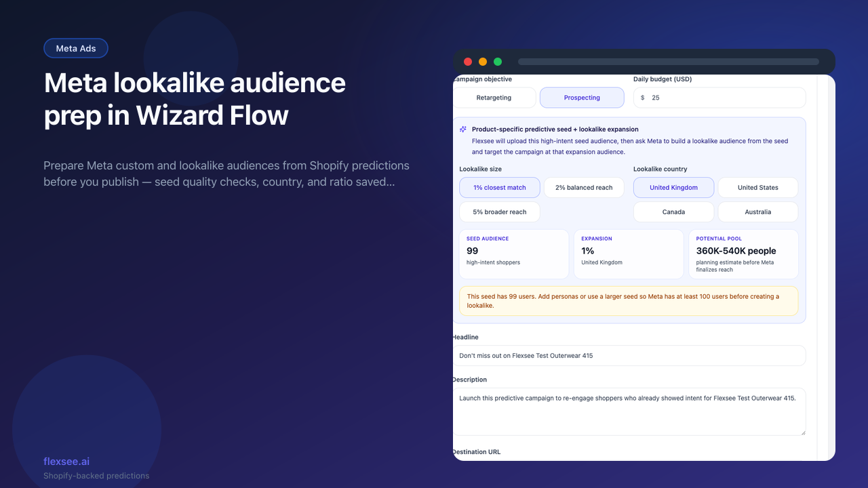The image size is (868, 488).
Task: Choose 2% balanced reach lookalike size
Action: (x=584, y=188)
